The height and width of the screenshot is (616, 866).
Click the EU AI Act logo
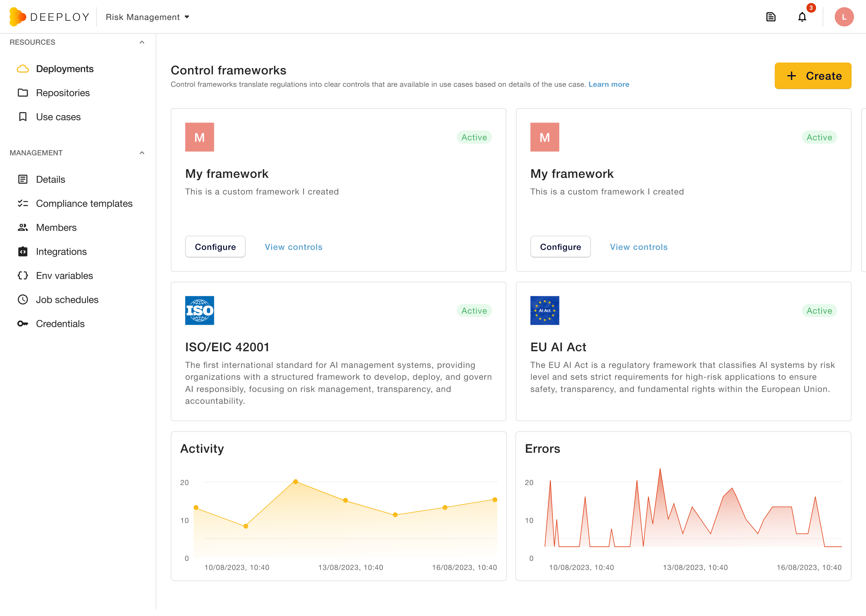tap(544, 310)
